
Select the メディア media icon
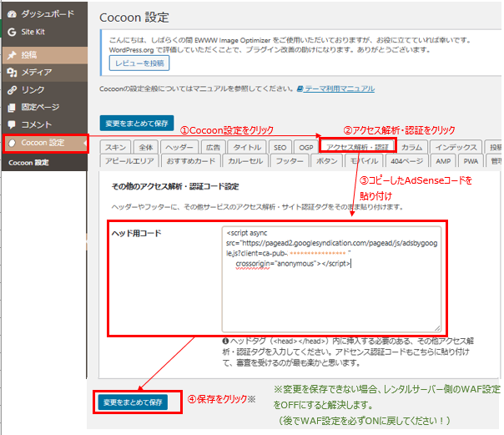[10, 73]
